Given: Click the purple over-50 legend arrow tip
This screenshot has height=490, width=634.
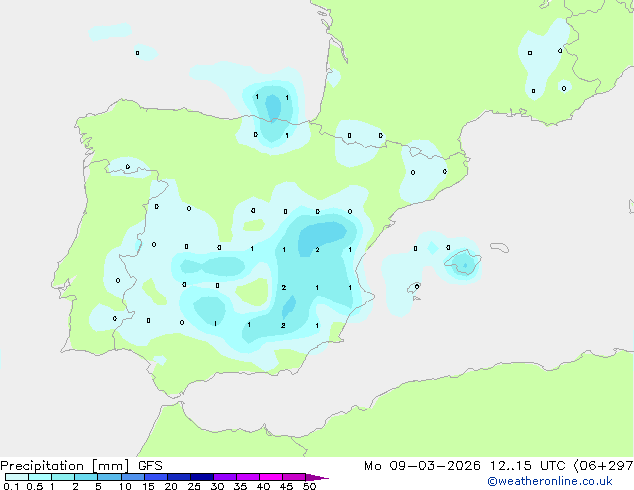Looking at the screenshot, I should click(x=317, y=477).
